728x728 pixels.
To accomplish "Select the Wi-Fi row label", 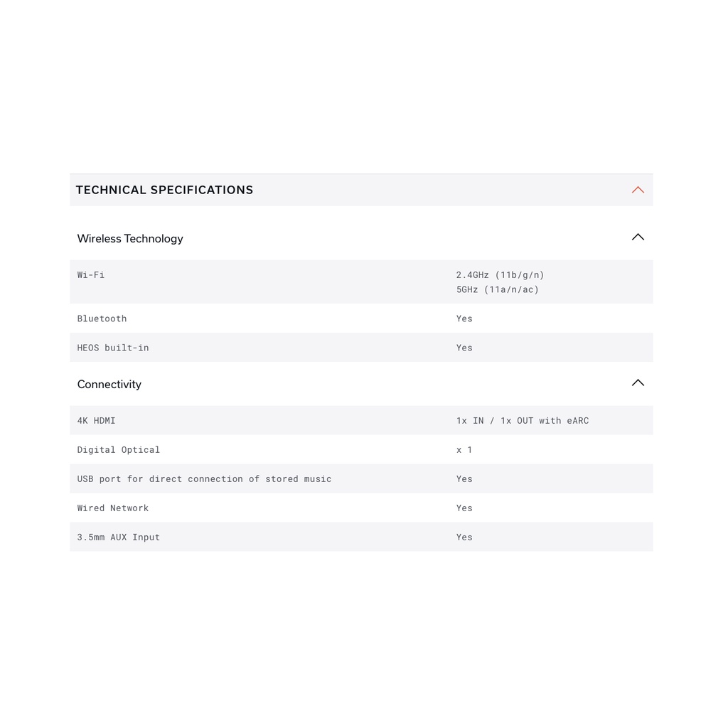I will (x=91, y=275).
